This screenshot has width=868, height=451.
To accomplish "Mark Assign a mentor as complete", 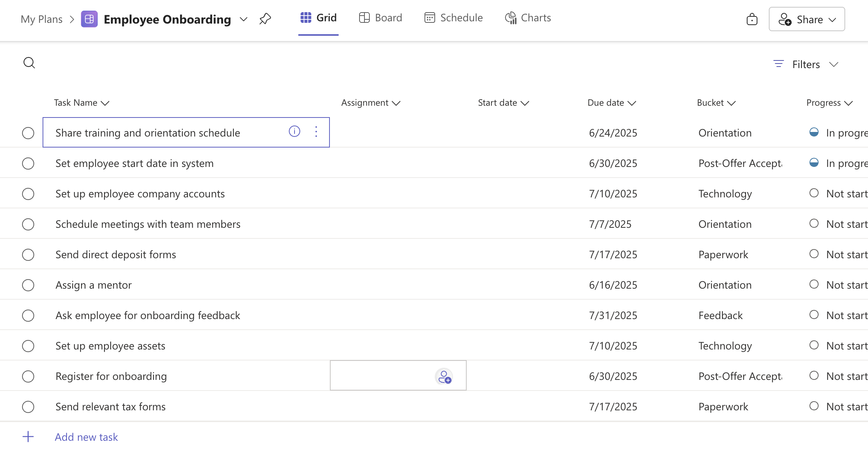I will click(28, 285).
